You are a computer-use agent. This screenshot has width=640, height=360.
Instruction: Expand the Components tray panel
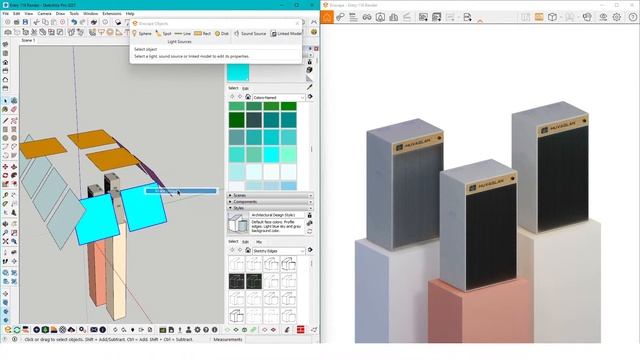pyautogui.click(x=270, y=202)
